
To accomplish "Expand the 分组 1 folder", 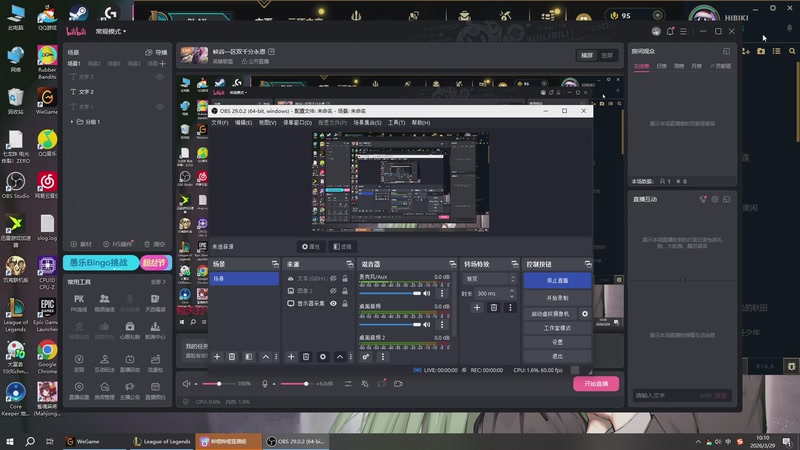I will 72,122.
